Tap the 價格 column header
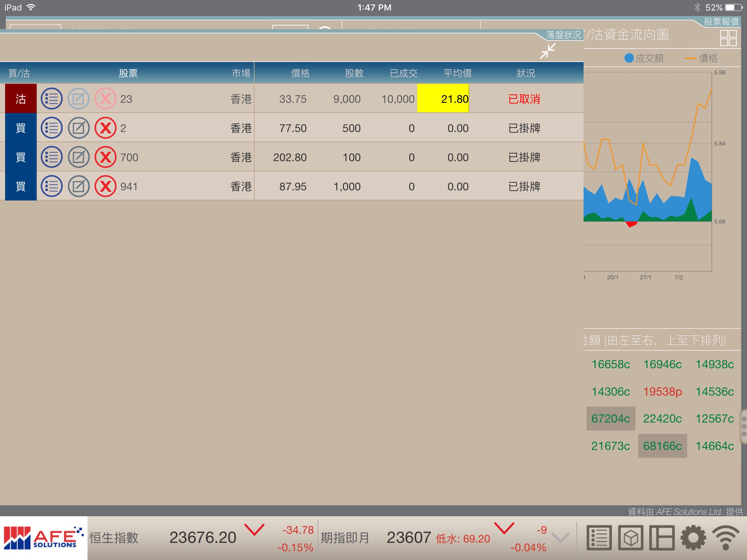Screen dimensions: 747x560 (300, 73)
